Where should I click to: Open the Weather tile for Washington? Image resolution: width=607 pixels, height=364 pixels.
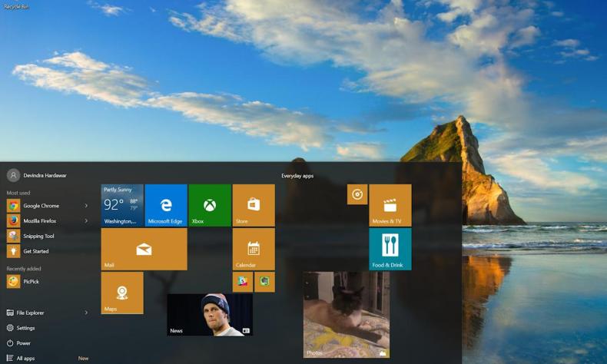pyautogui.click(x=122, y=205)
